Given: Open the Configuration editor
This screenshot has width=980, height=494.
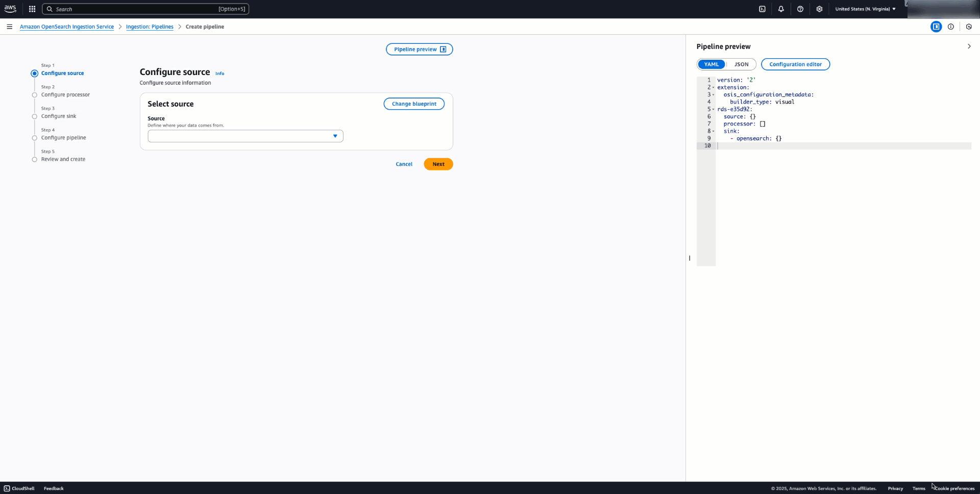Looking at the screenshot, I should [x=795, y=64].
